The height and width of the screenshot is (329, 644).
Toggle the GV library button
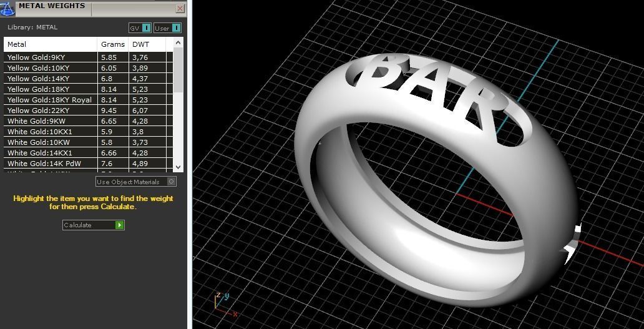pos(140,28)
